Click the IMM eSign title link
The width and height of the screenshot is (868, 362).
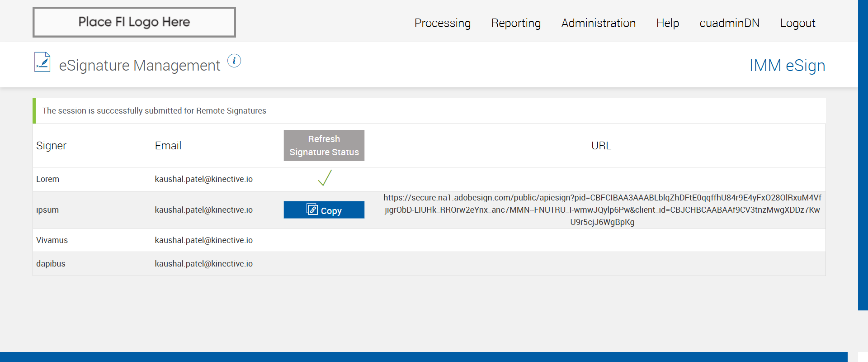787,66
